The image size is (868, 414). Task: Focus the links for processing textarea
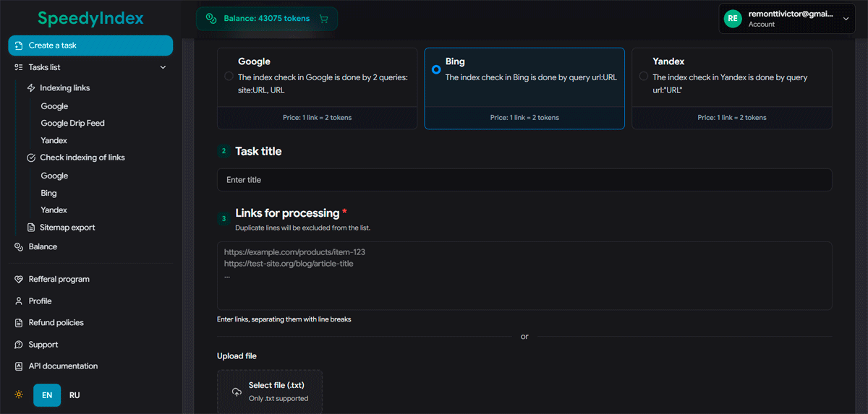click(524, 275)
